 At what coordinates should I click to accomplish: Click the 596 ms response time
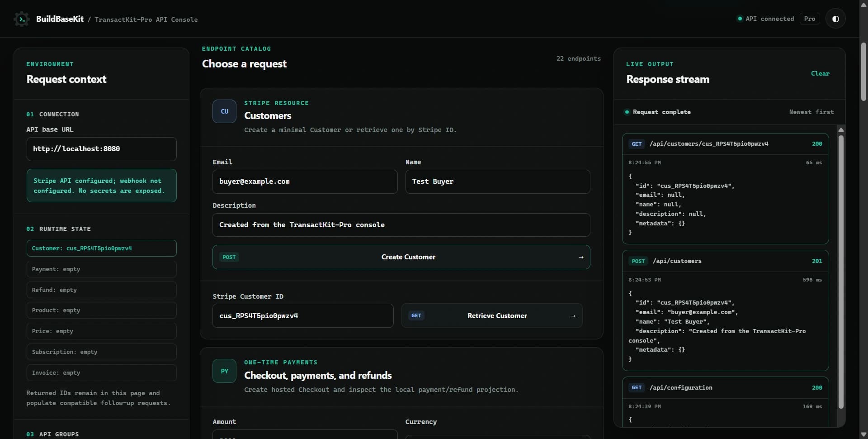coord(812,280)
